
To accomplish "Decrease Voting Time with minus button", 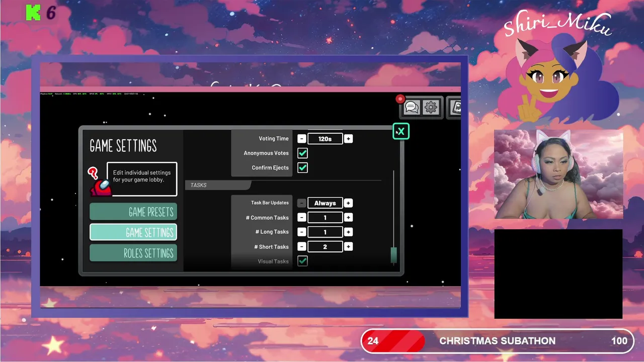I will point(301,139).
